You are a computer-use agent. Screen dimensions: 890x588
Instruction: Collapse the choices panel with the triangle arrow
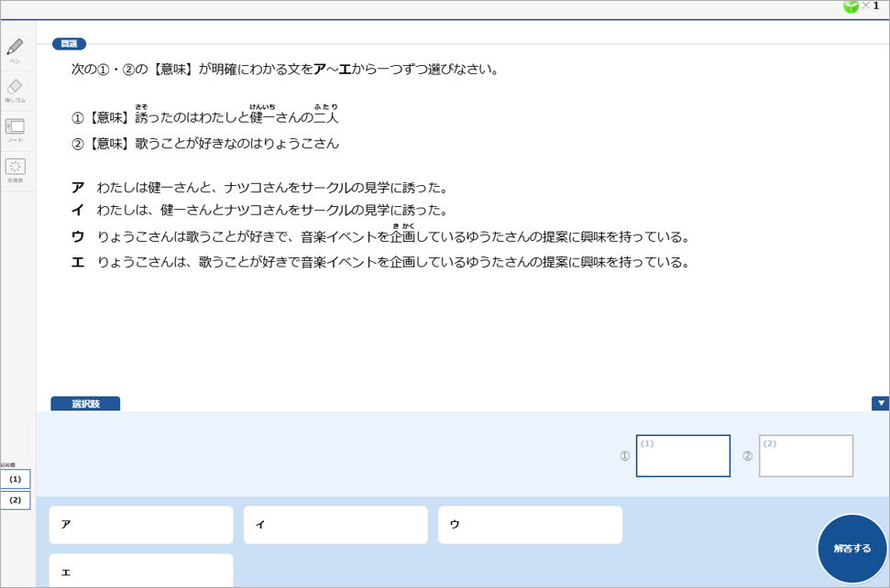(881, 403)
